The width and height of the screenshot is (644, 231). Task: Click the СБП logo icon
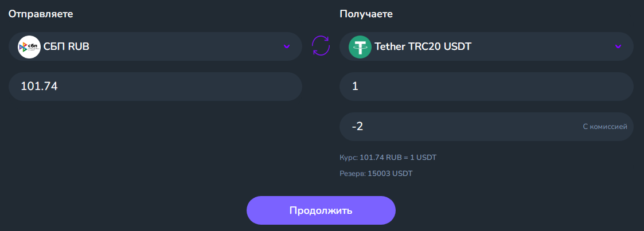coord(29,47)
